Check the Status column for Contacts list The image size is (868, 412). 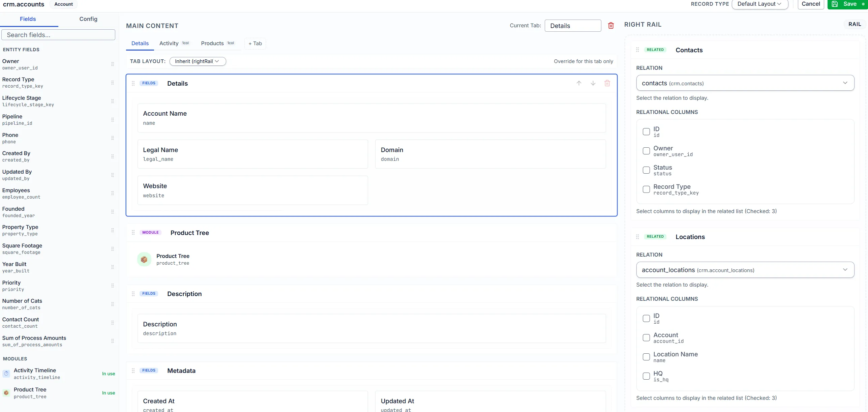click(x=646, y=170)
